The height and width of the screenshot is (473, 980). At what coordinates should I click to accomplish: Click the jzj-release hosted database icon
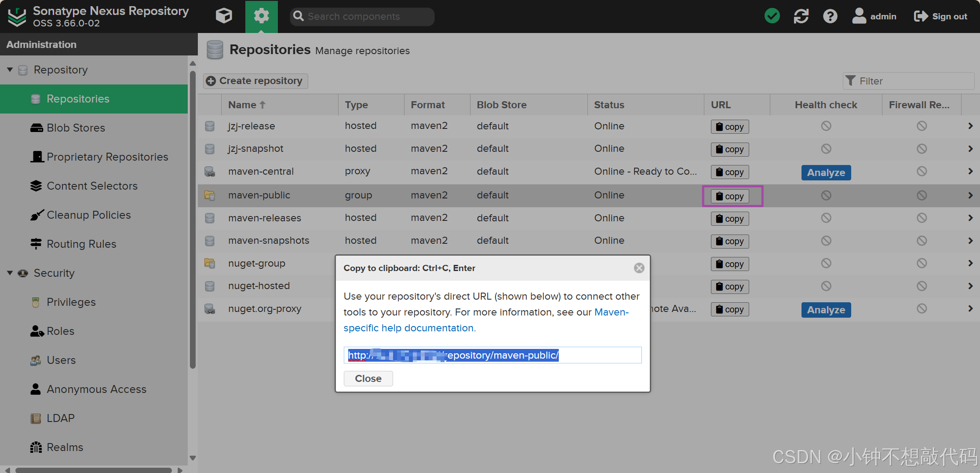(x=210, y=126)
